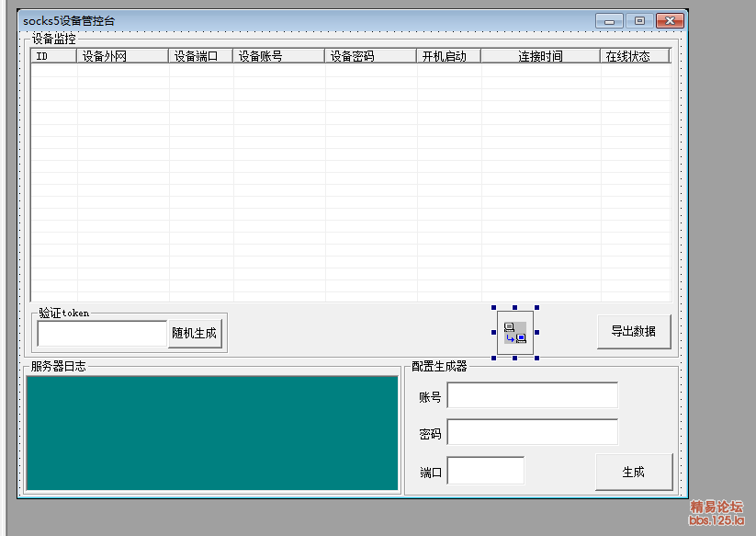The width and height of the screenshot is (756, 536).
Task: Click the socks5设备管控台 title bar text
Action: pos(69,21)
